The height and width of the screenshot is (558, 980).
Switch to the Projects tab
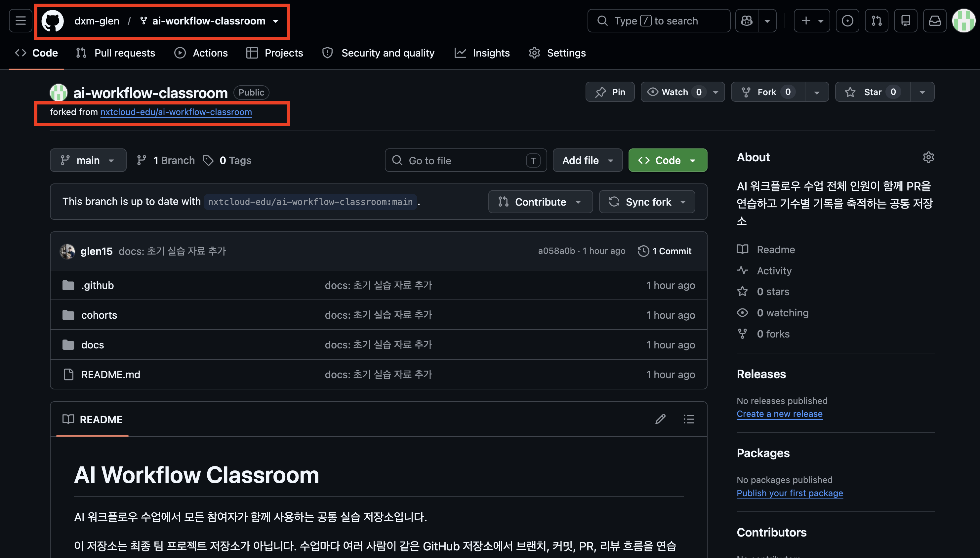[275, 53]
